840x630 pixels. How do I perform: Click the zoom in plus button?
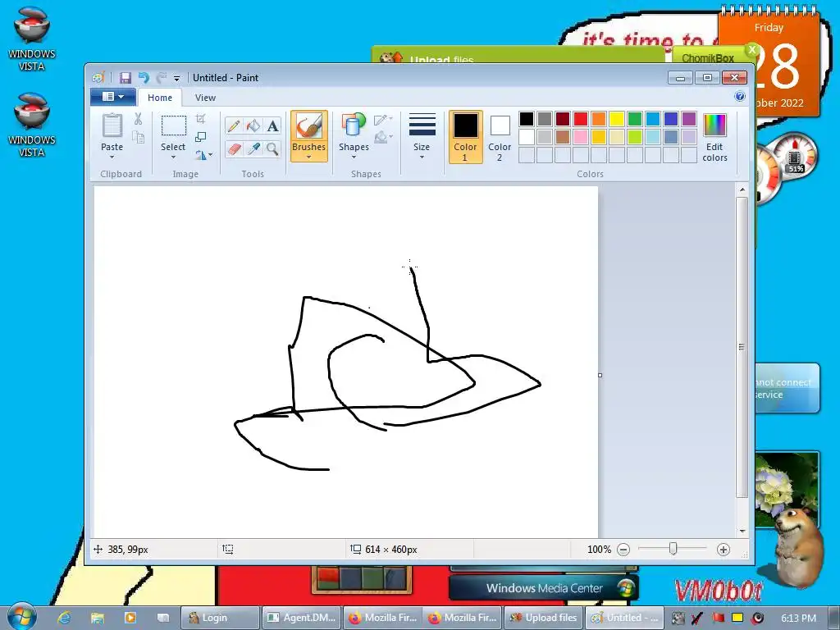pyautogui.click(x=724, y=549)
